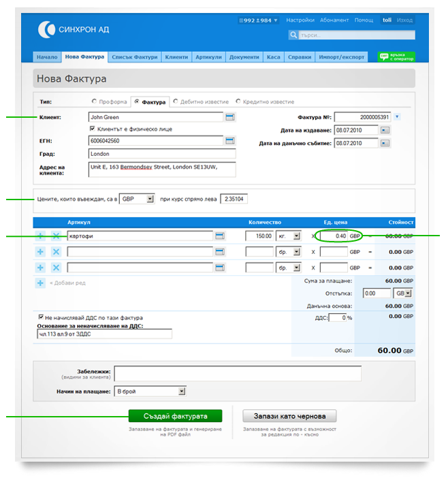
Task: Open calendar for Дата на данъчно събитие
Action: tap(385, 143)
